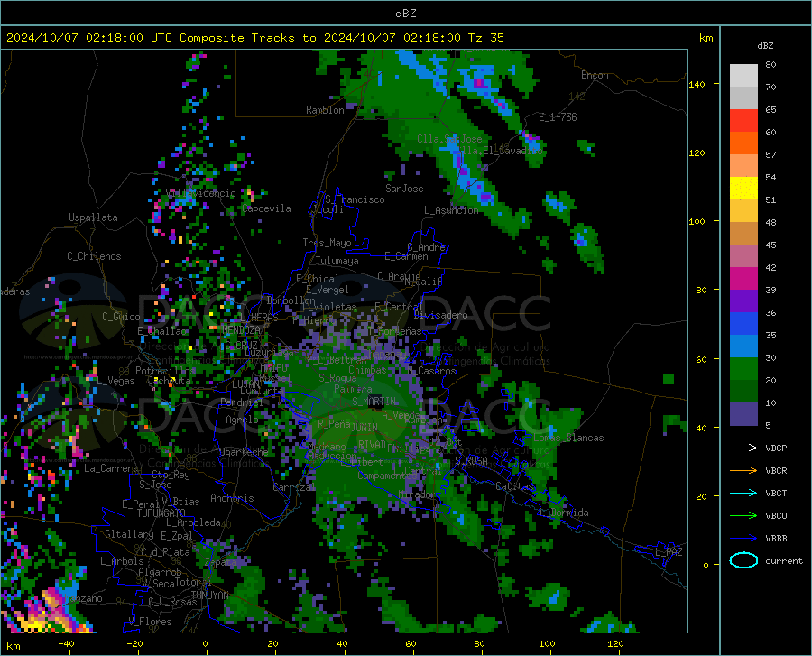Click 60 on the right km axis
This screenshot has height=656, width=812.
(x=700, y=359)
